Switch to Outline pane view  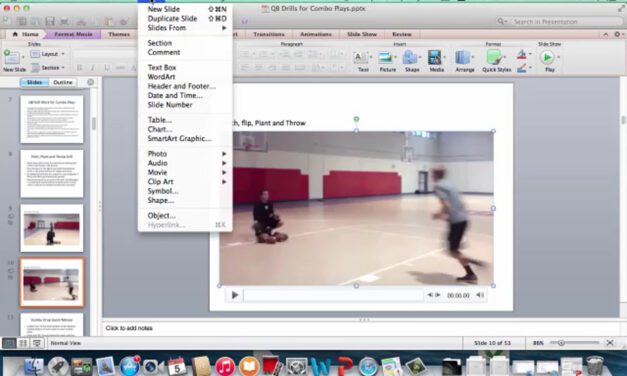(63, 82)
